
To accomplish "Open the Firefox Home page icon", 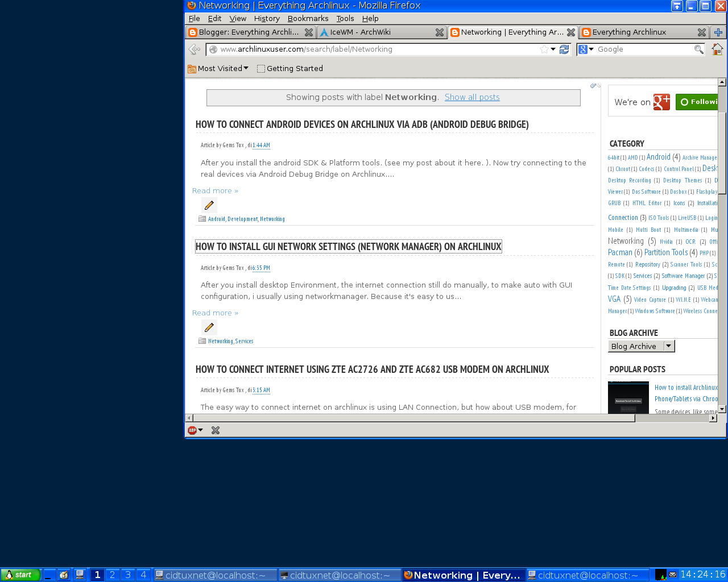I will (717, 49).
